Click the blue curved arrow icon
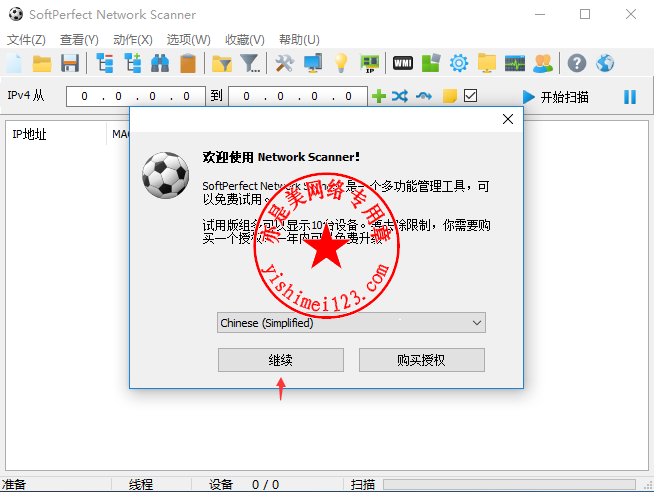 pyautogui.click(x=424, y=96)
